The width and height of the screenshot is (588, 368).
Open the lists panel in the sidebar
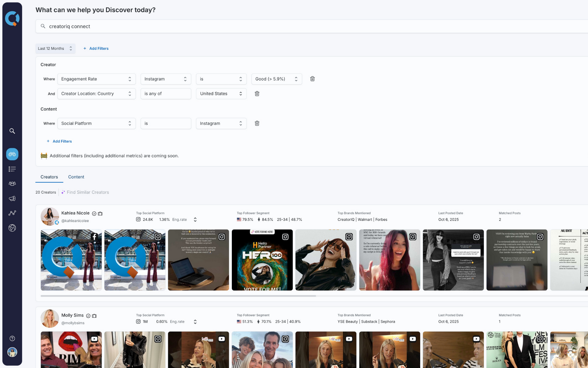pyautogui.click(x=12, y=169)
